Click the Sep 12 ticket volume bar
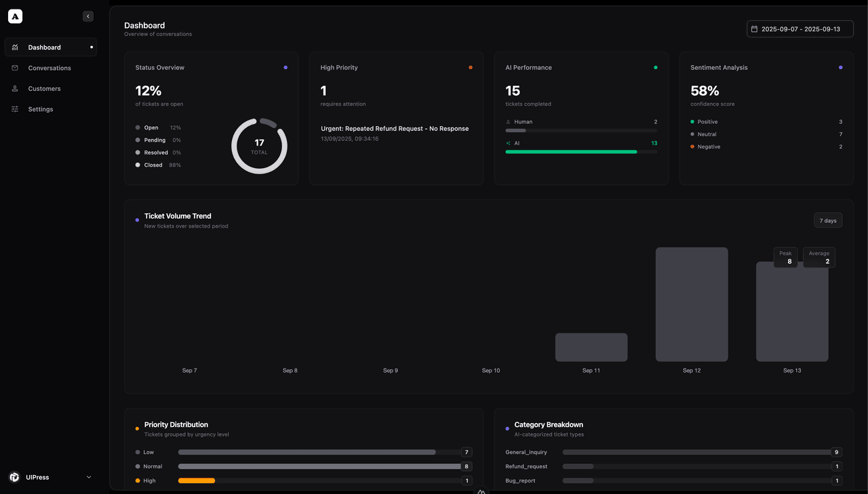The width and height of the screenshot is (868, 494). tap(692, 304)
